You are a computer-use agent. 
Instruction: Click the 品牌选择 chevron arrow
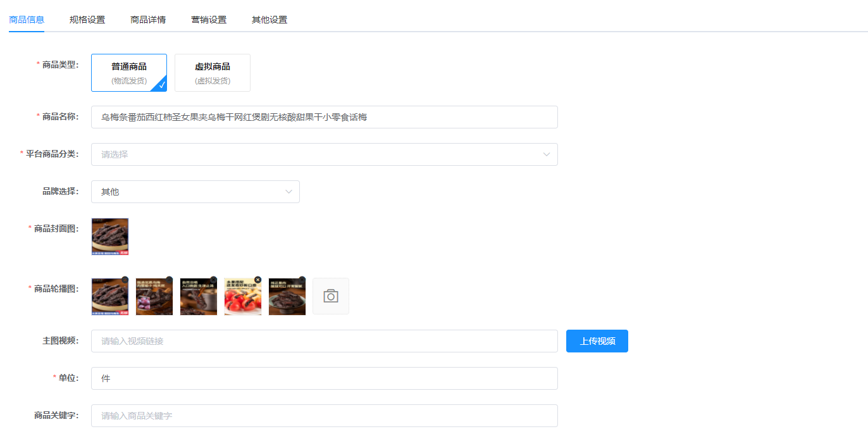[x=288, y=192]
